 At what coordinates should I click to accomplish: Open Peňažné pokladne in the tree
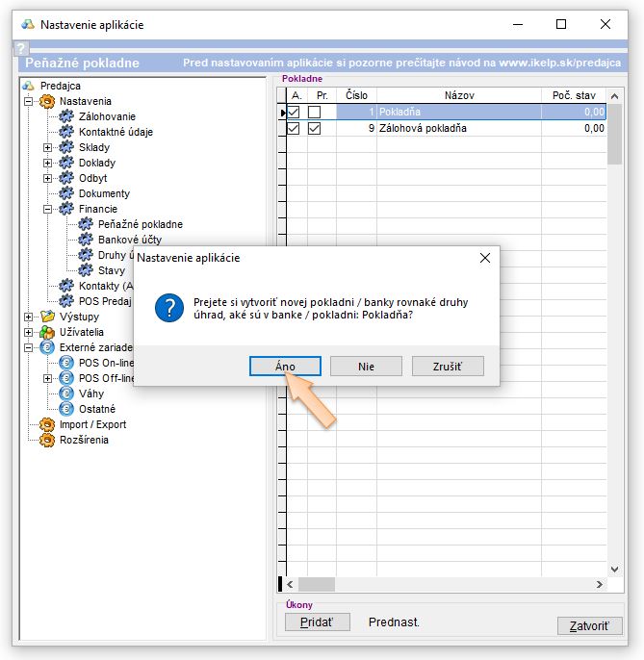coord(140,224)
